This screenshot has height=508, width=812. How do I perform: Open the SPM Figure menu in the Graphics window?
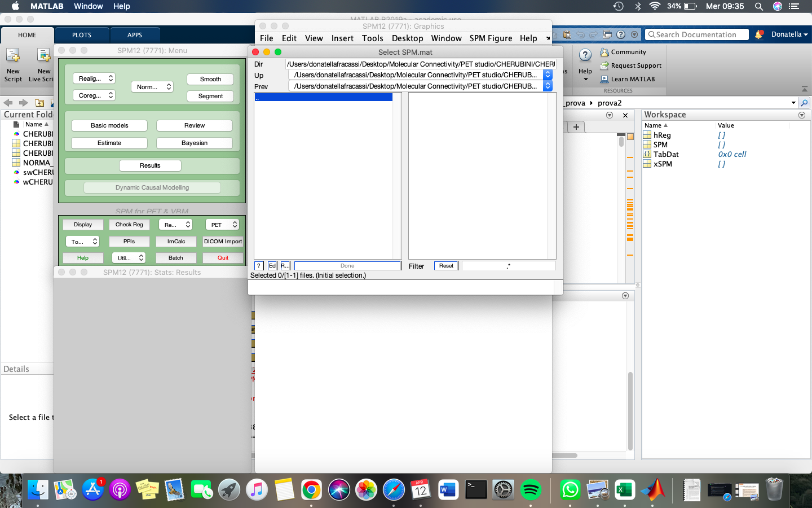491,38
